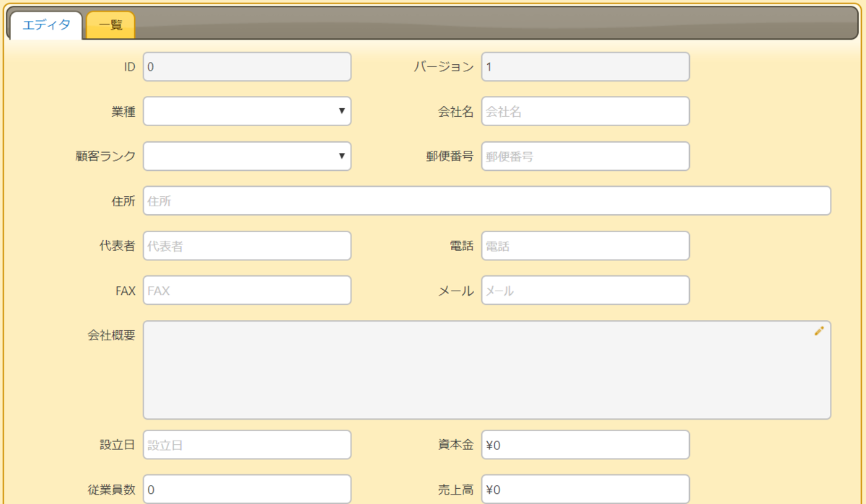Click the 代表者 input field

(248, 245)
